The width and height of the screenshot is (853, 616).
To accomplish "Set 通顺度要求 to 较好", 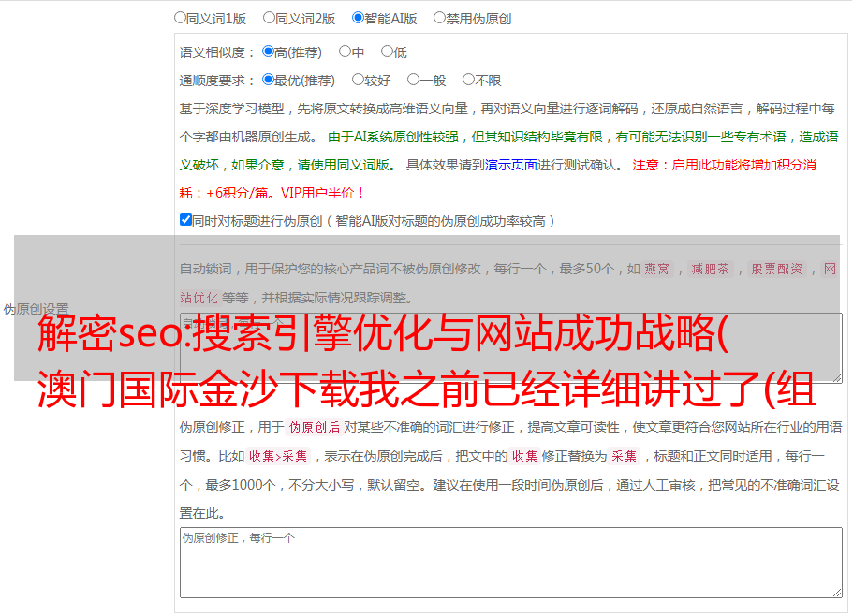I will (358, 80).
